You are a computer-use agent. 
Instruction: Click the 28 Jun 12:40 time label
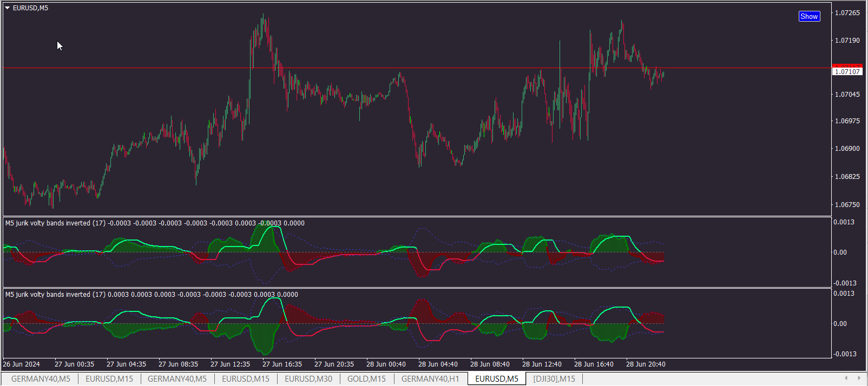(x=542, y=364)
